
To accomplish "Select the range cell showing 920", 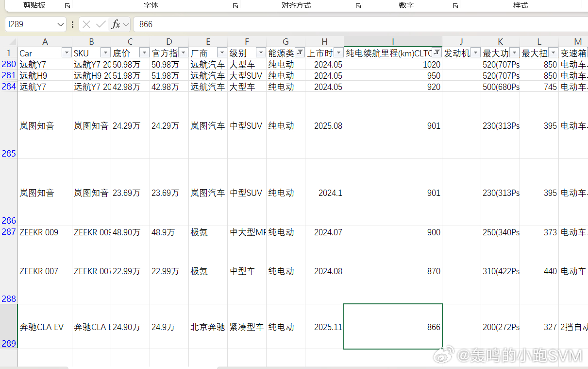I will [x=393, y=87].
